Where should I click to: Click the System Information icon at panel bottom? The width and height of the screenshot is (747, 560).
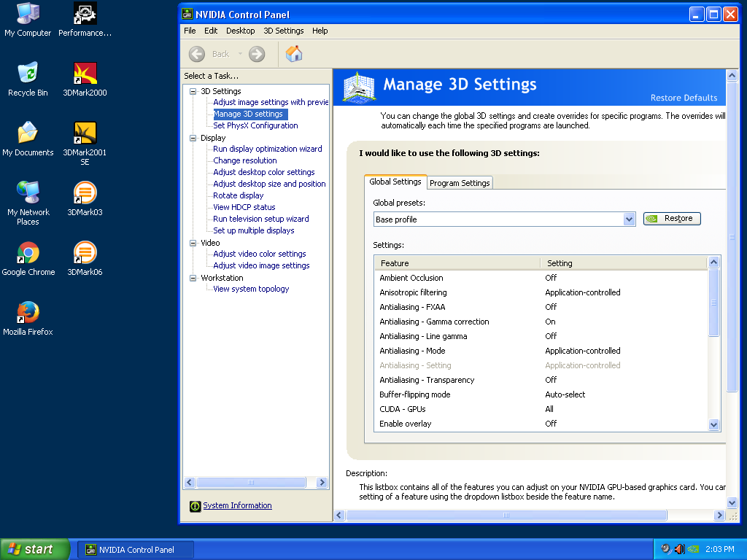tap(194, 505)
